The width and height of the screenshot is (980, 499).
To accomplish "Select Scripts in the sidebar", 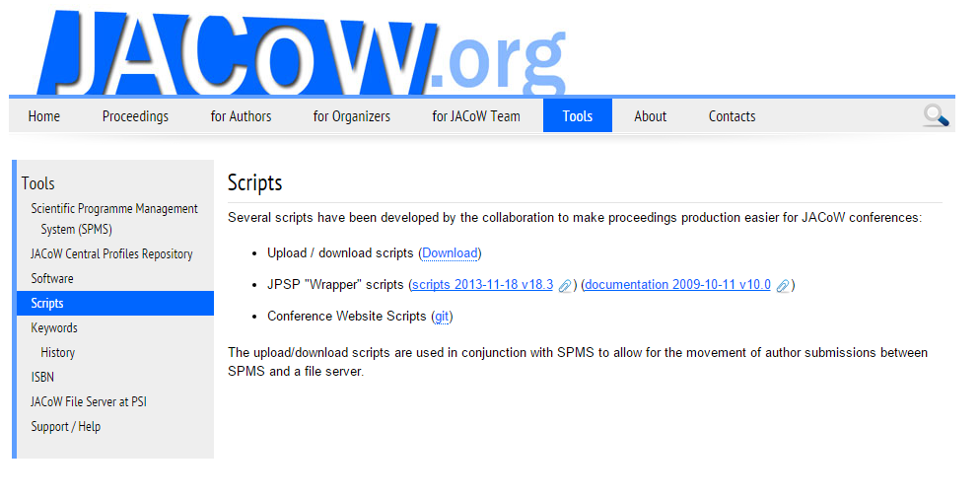I will 115,304.
